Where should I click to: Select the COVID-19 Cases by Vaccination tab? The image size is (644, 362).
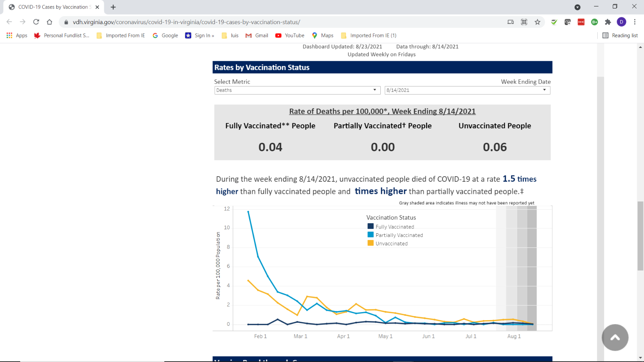coord(53,7)
